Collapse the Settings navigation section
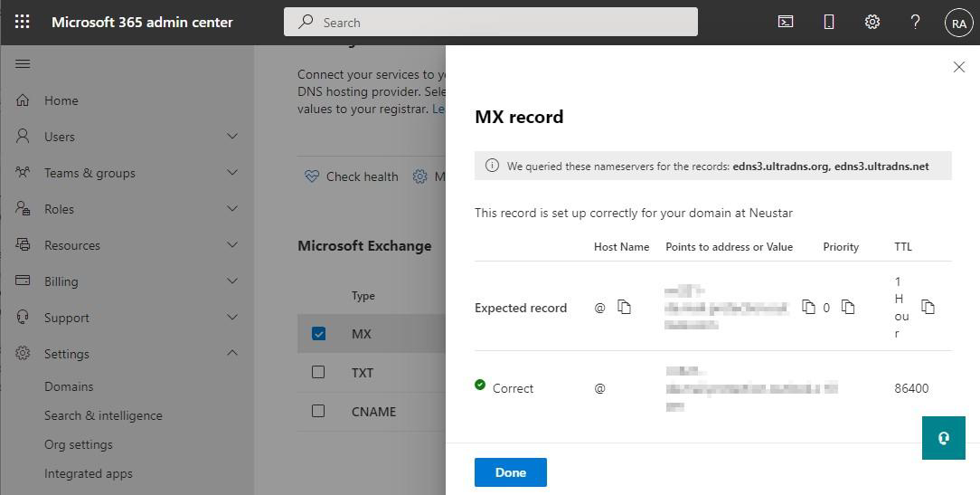This screenshot has width=980, height=495. 232,354
